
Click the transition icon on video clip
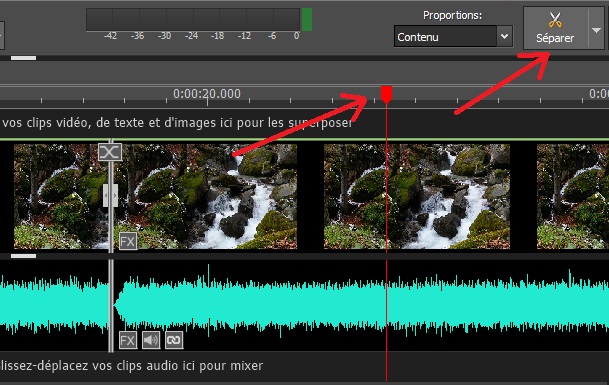pyautogui.click(x=110, y=152)
